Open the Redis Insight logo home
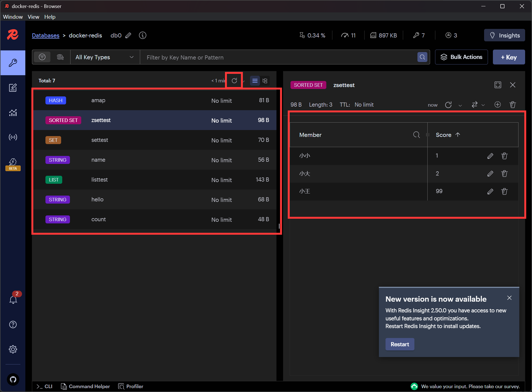The image size is (532, 392). point(13,35)
